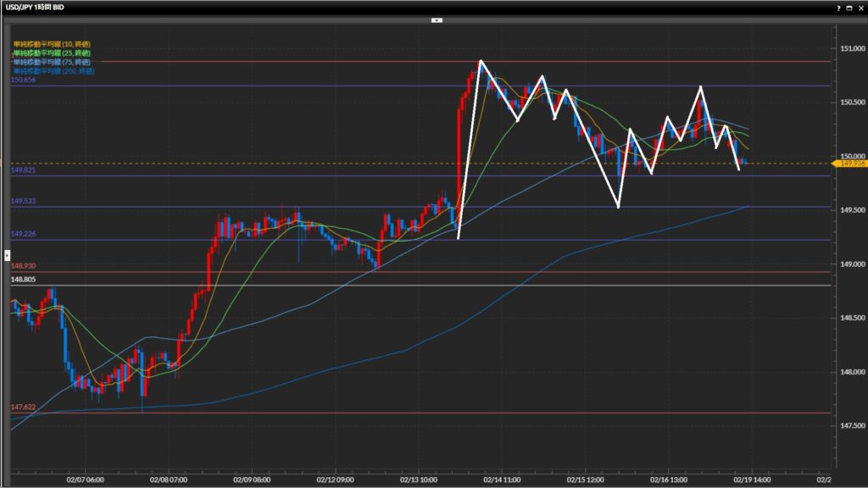Image resolution: width=868 pixels, height=488 pixels.
Task: Click the red 148.930 line label
Action: pyautogui.click(x=22, y=266)
